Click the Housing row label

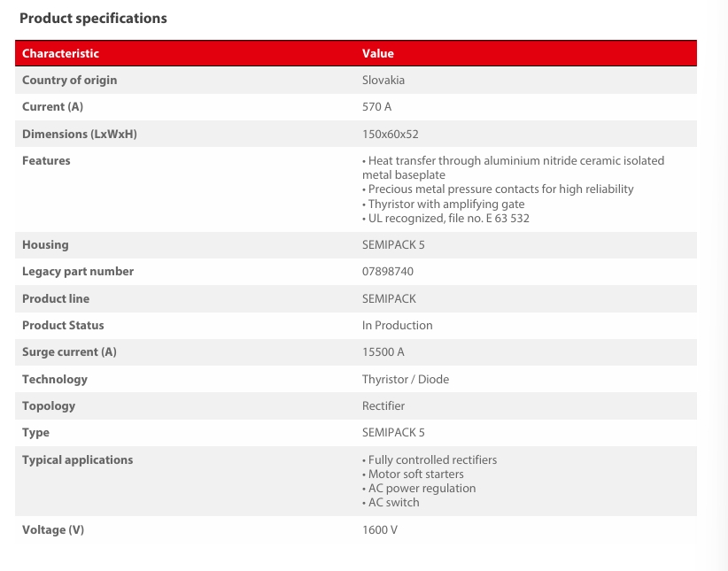pos(45,244)
